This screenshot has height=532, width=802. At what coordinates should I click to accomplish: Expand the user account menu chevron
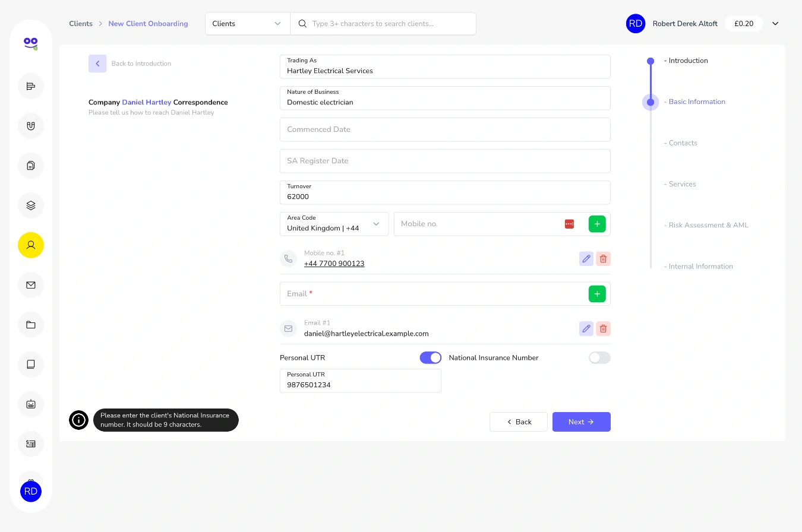(x=775, y=24)
